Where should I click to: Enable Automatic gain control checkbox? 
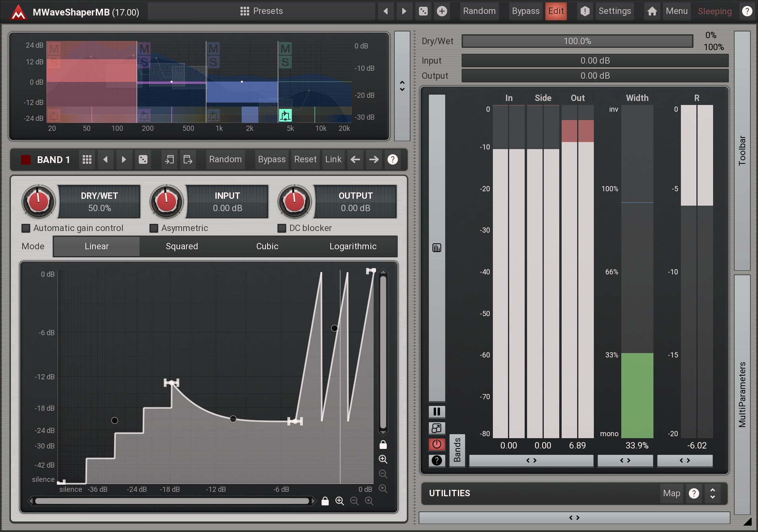(x=26, y=228)
